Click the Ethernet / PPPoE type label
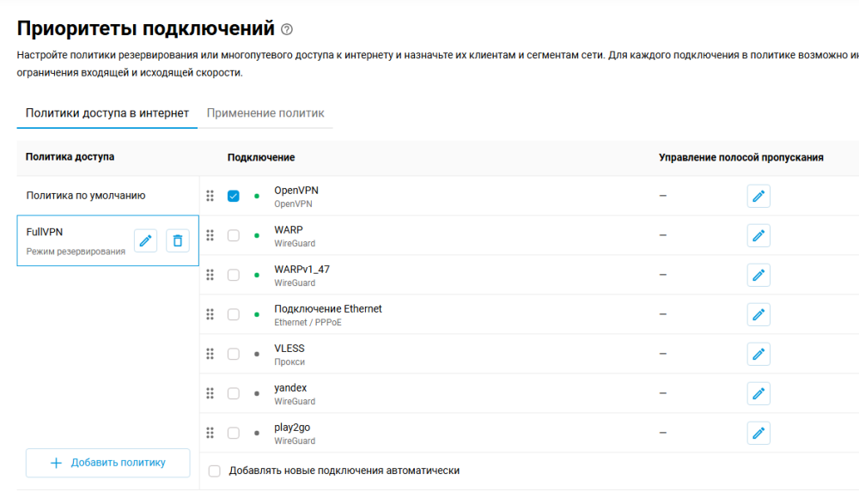 pos(308,322)
